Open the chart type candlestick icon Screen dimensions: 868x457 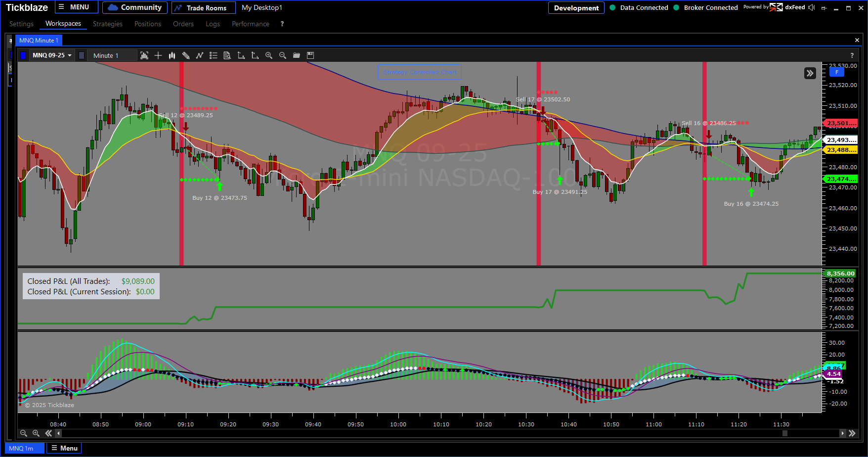[172, 55]
